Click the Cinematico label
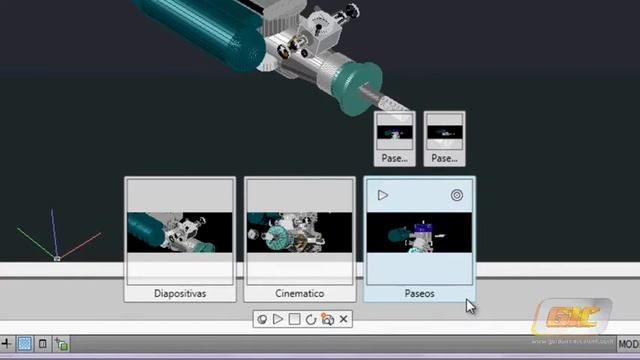Viewport: 640px width, 360px height. [x=300, y=293]
